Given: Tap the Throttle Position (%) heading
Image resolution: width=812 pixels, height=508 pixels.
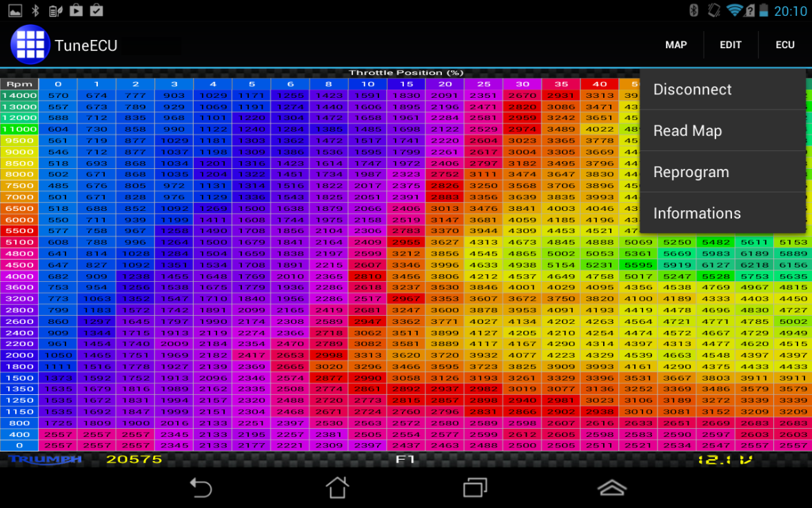Looking at the screenshot, I should [x=406, y=73].
